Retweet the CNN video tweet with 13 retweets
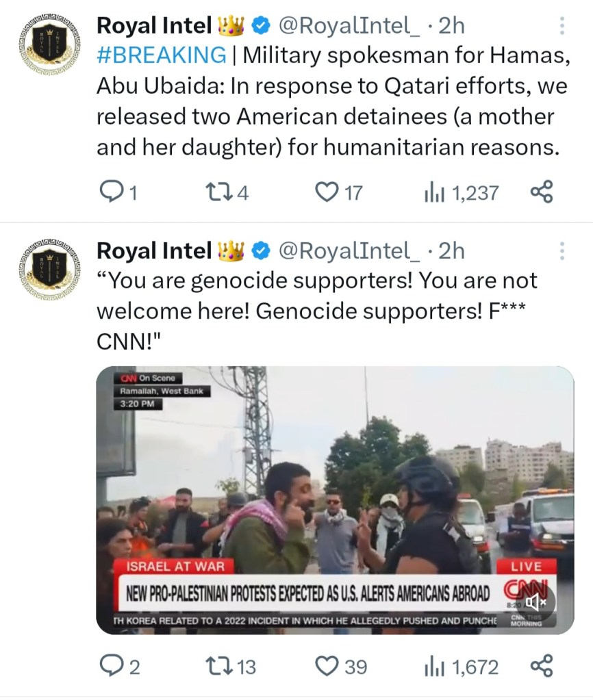 (231, 666)
